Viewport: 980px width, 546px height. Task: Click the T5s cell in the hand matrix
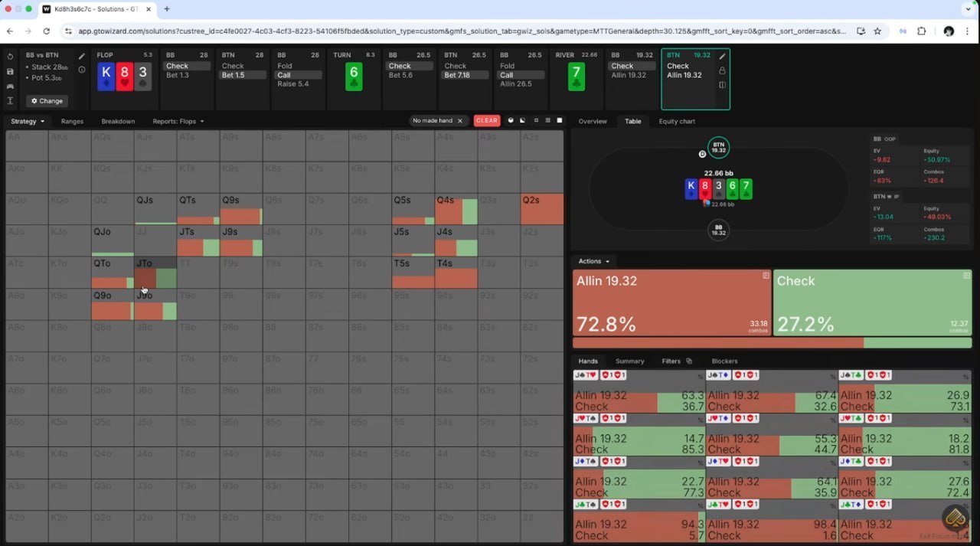click(x=413, y=273)
